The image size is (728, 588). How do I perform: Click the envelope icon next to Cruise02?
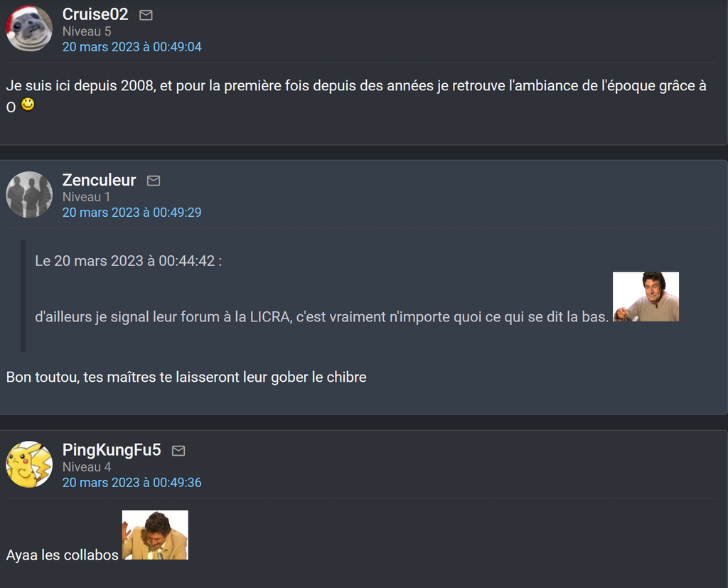point(146,16)
